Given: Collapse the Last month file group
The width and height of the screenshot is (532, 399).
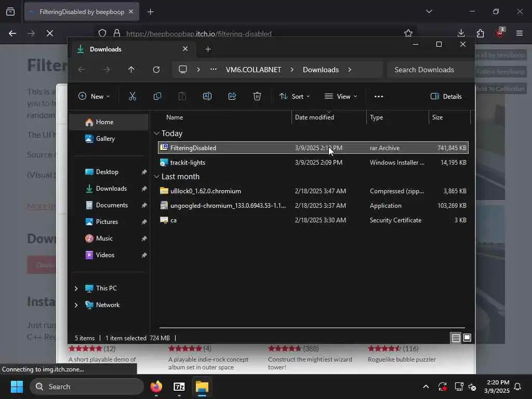Looking at the screenshot, I should pyautogui.click(x=156, y=177).
